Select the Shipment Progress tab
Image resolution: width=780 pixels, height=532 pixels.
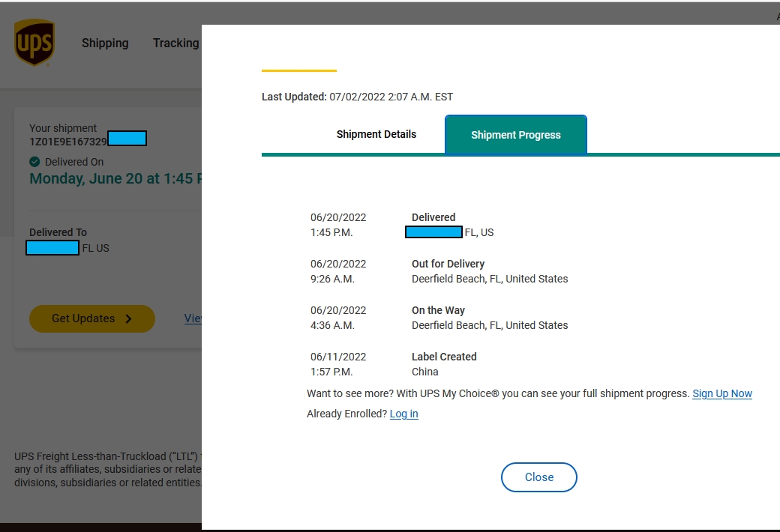tap(516, 135)
